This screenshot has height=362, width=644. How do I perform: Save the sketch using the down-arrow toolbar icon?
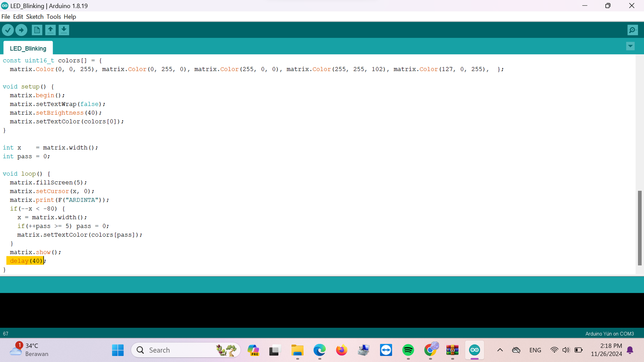pos(64,30)
